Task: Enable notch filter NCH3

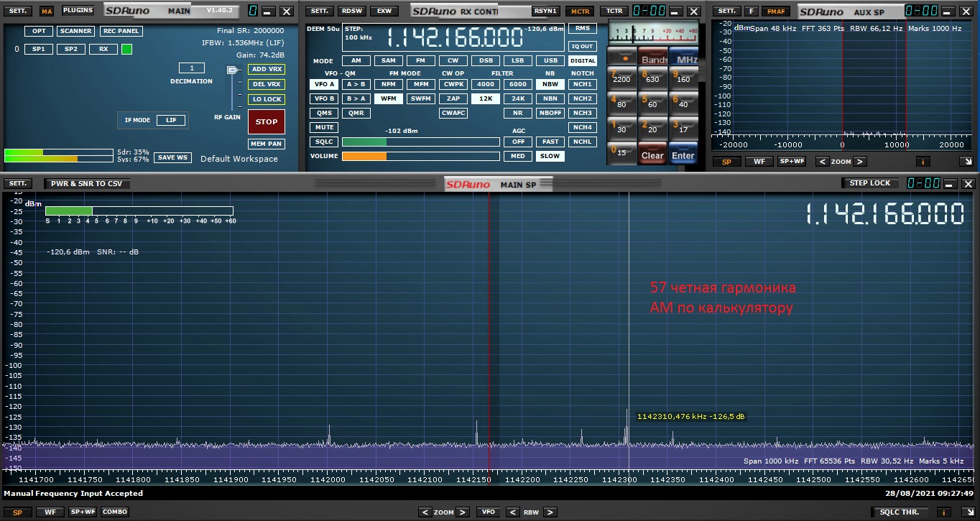Action: coord(583,113)
